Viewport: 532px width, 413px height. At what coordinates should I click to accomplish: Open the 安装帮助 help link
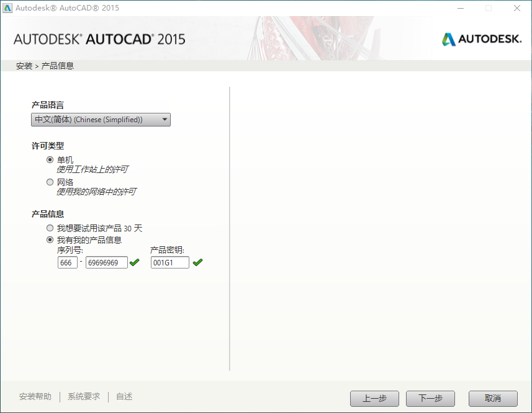(36, 396)
